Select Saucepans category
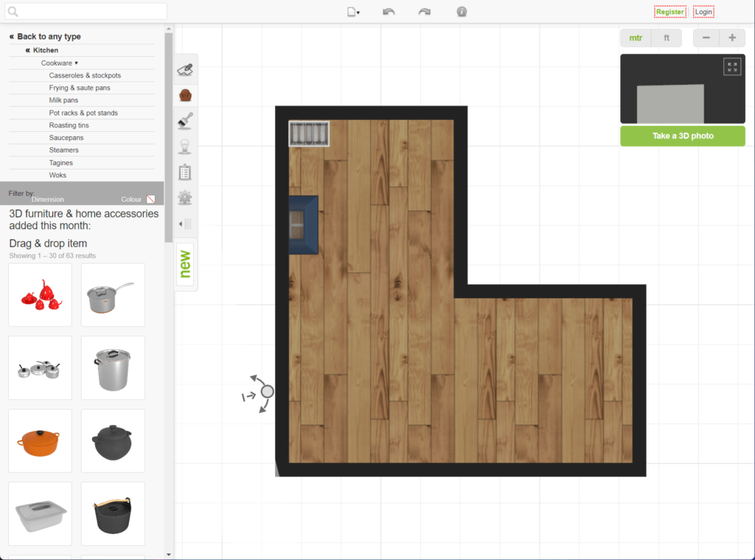The width and height of the screenshot is (755, 560). 66,138
